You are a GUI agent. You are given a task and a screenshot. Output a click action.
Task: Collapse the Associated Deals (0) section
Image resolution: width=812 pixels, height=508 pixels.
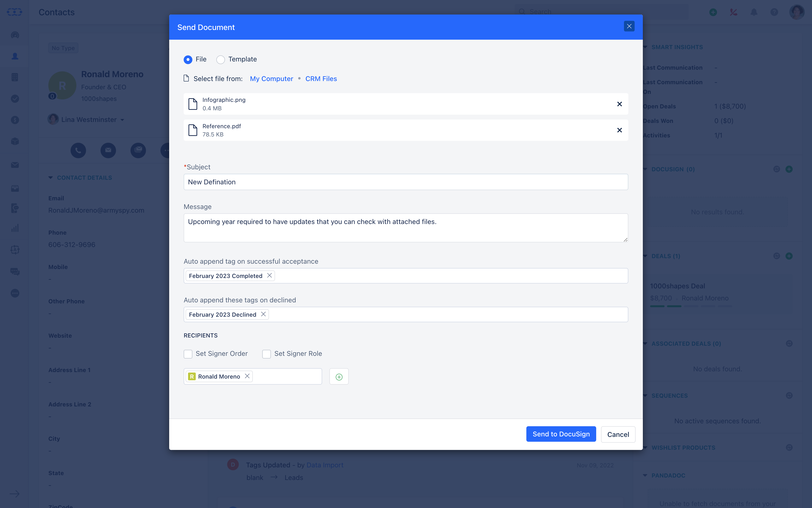point(645,343)
